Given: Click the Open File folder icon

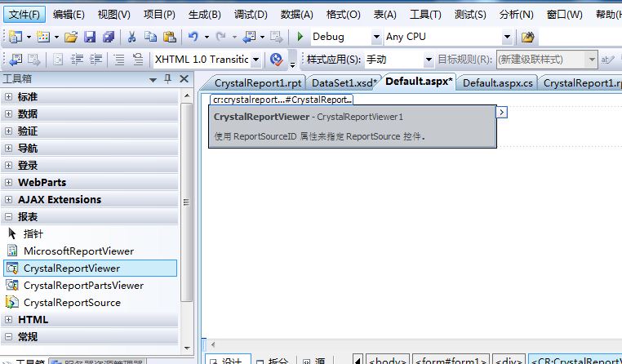Looking at the screenshot, I should click(x=71, y=37).
